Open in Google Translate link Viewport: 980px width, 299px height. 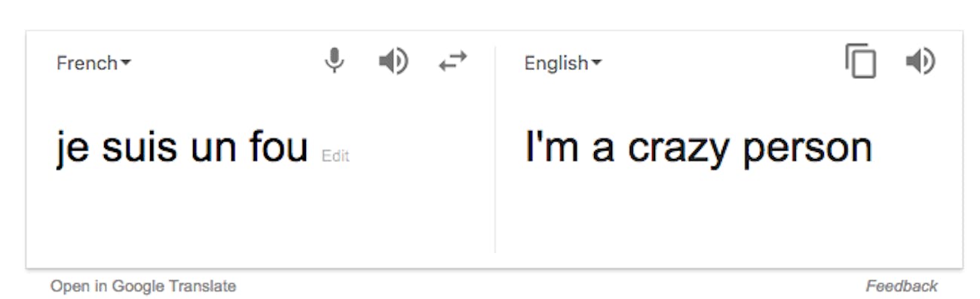143,286
